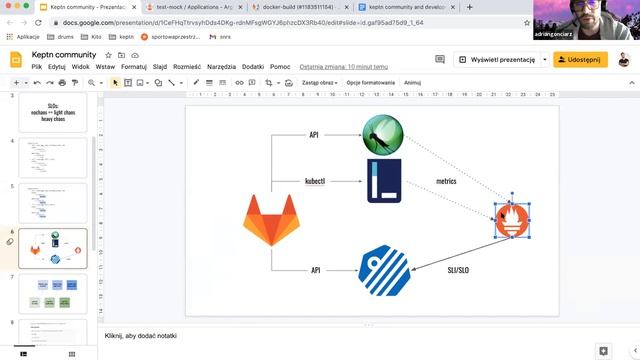Move presentation to a folder
Image resolution: width=640 pixels, height=360 pixels.
122,55
